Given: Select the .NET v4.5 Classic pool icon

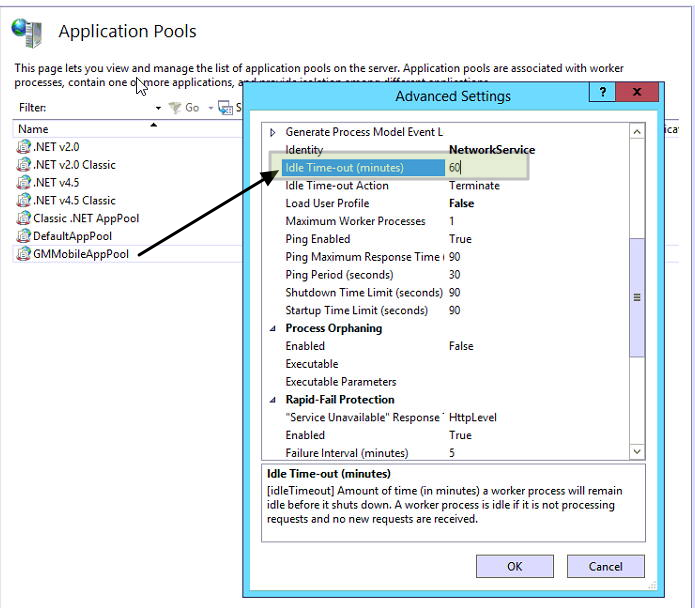Looking at the screenshot, I should click(24, 201).
